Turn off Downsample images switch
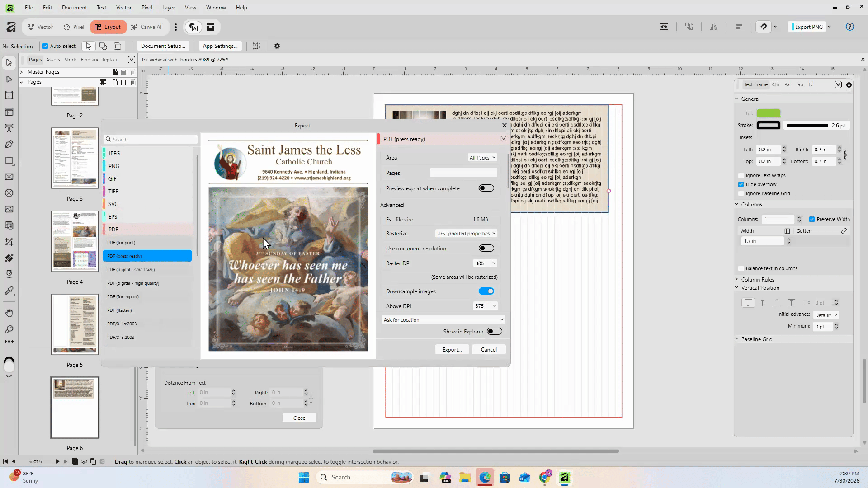The width and height of the screenshot is (868, 488). click(486, 291)
